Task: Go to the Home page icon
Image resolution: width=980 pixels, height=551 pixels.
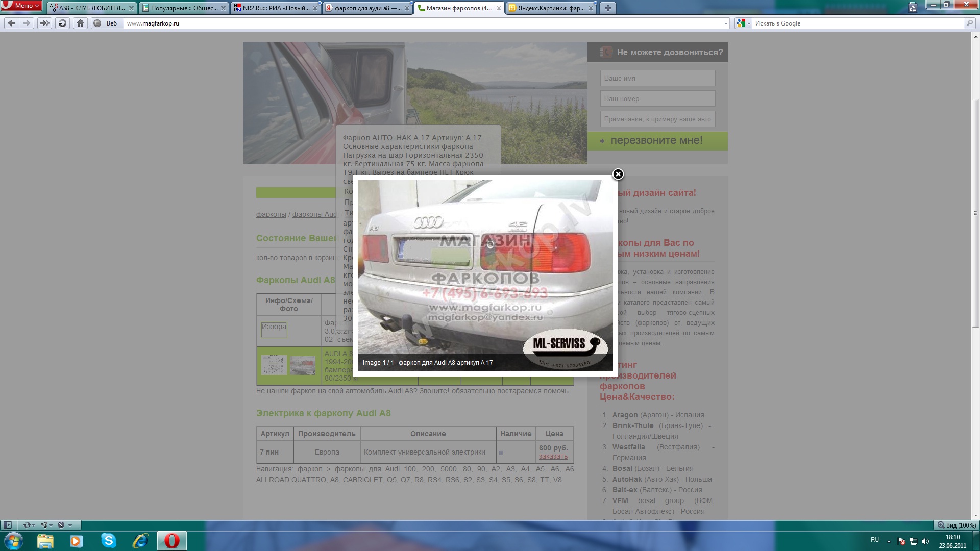Action: 80,23
